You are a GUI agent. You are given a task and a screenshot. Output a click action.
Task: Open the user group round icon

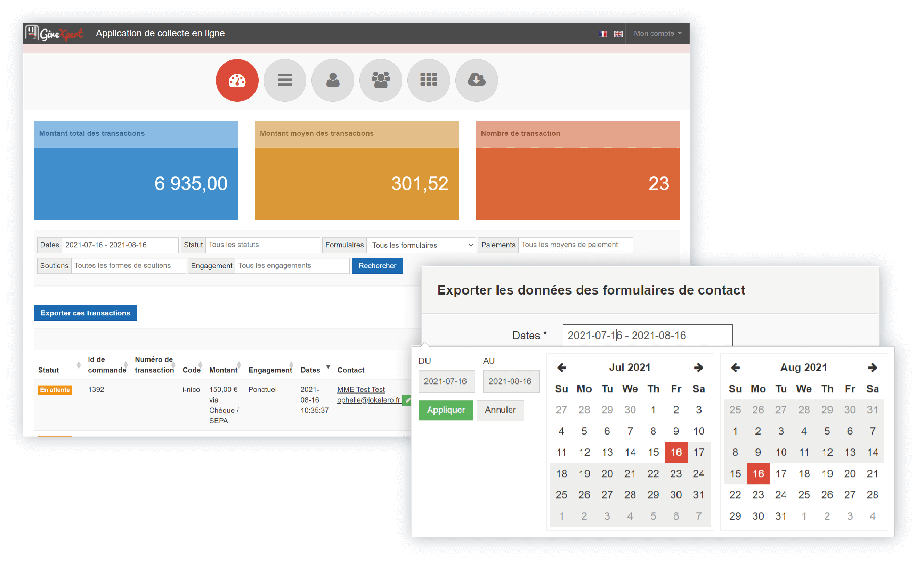coord(381,80)
